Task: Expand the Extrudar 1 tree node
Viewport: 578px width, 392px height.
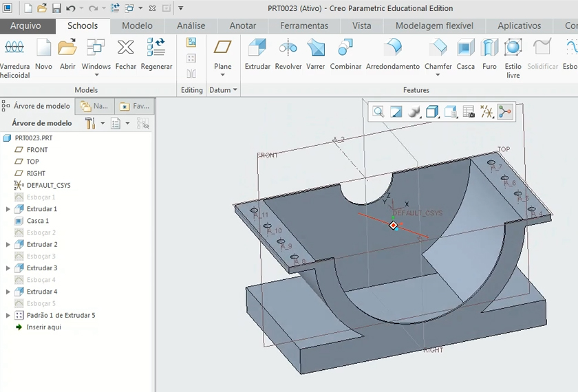Action: 8,209
